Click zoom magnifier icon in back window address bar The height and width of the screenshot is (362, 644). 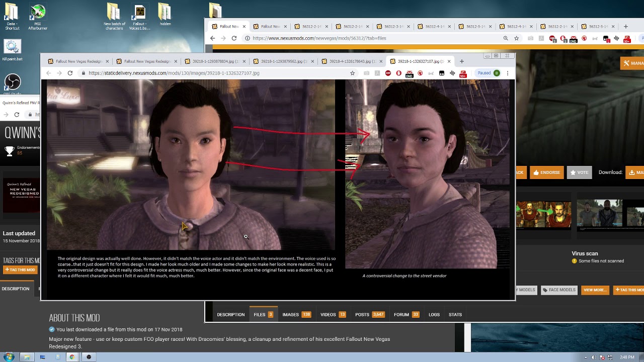pos(506,38)
